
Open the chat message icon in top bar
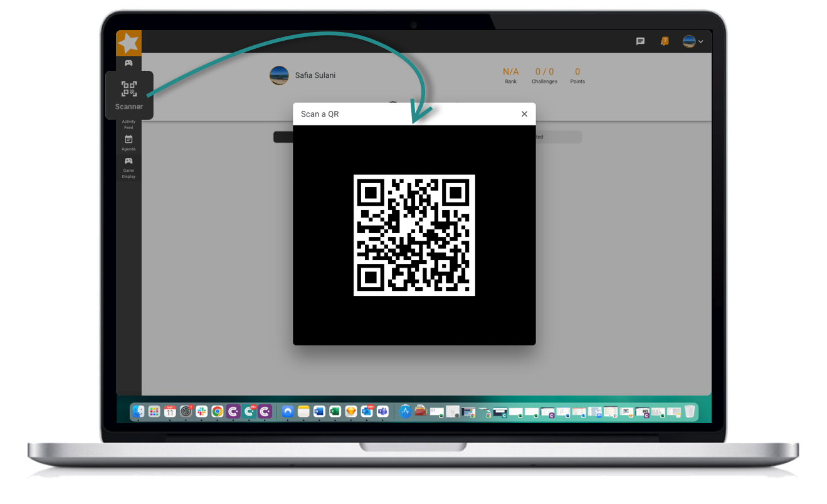(x=640, y=41)
